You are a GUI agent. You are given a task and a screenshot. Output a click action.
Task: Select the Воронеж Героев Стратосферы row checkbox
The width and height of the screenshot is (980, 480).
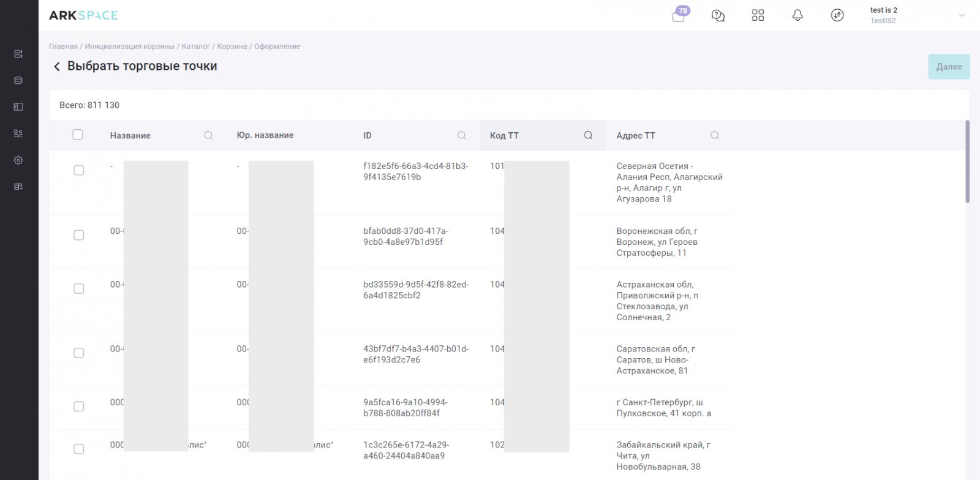point(78,235)
